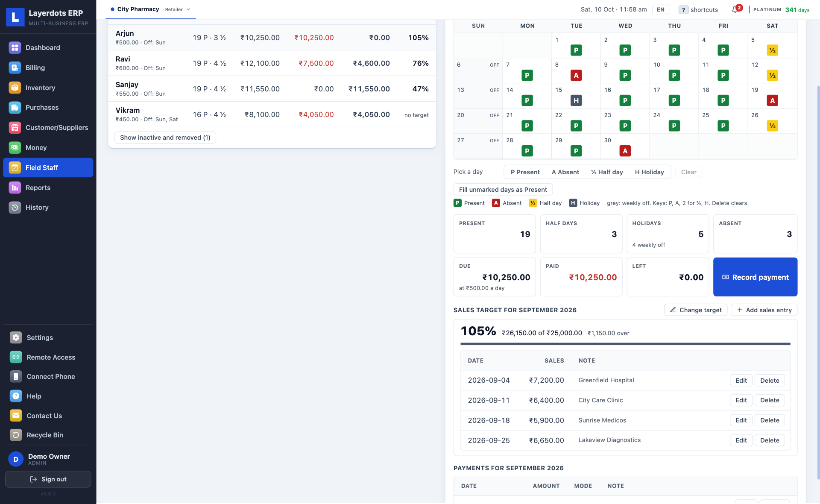Select ½ Half day attendance mark
Screen dimensions: 820x504
click(607, 172)
